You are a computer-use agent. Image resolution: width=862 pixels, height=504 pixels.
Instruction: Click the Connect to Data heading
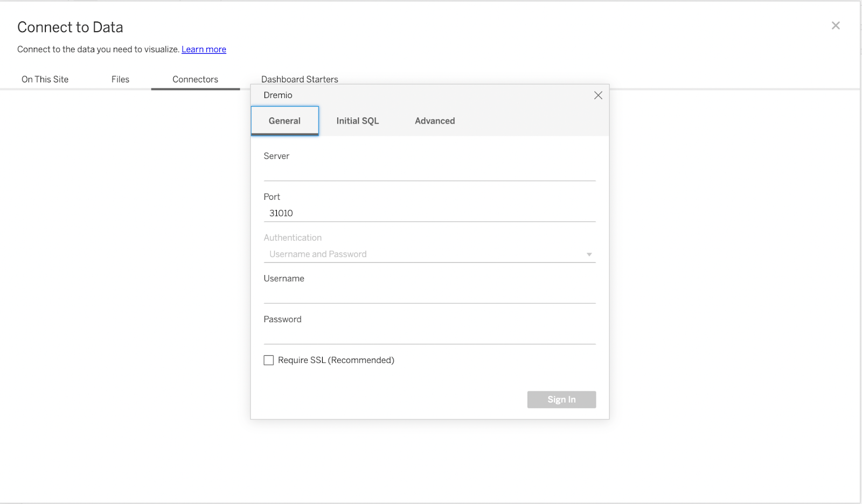[x=70, y=27]
